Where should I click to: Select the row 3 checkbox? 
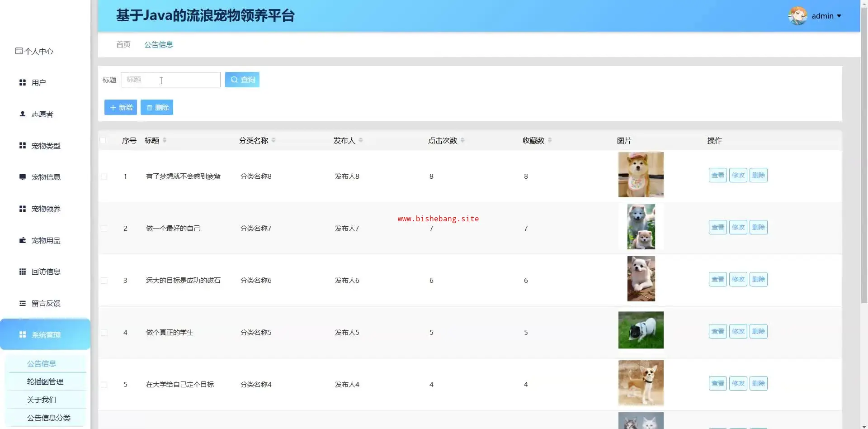pos(104,281)
